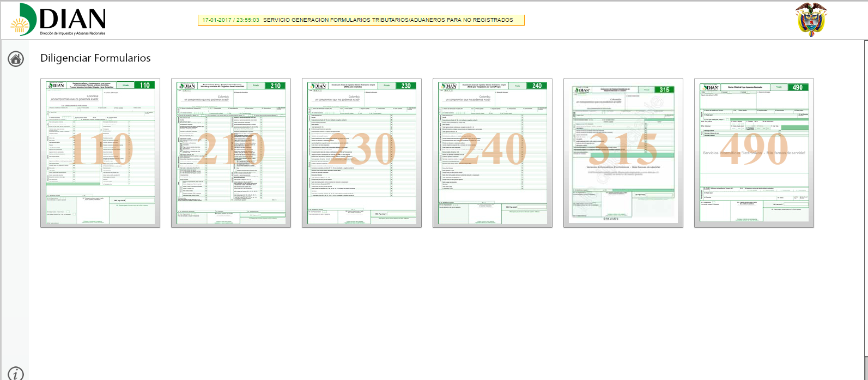Choose the form 230 thumbnail

click(362, 153)
